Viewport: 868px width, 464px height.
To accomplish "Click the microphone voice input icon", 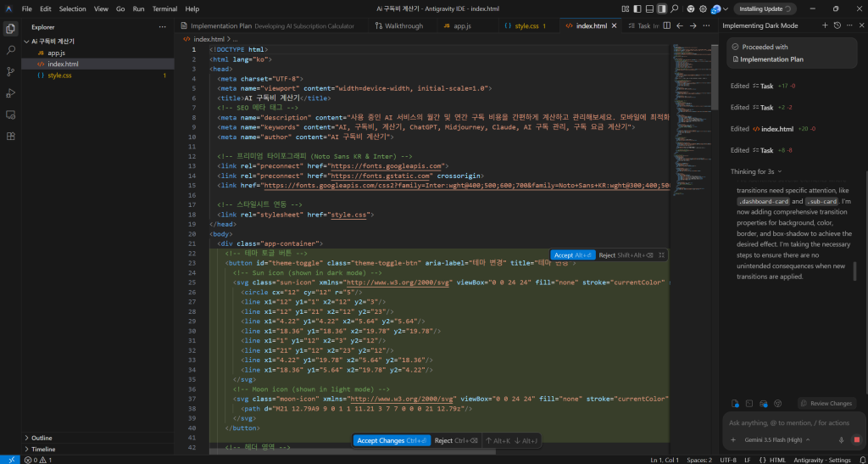I will pyautogui.click(x=842, y=439).
